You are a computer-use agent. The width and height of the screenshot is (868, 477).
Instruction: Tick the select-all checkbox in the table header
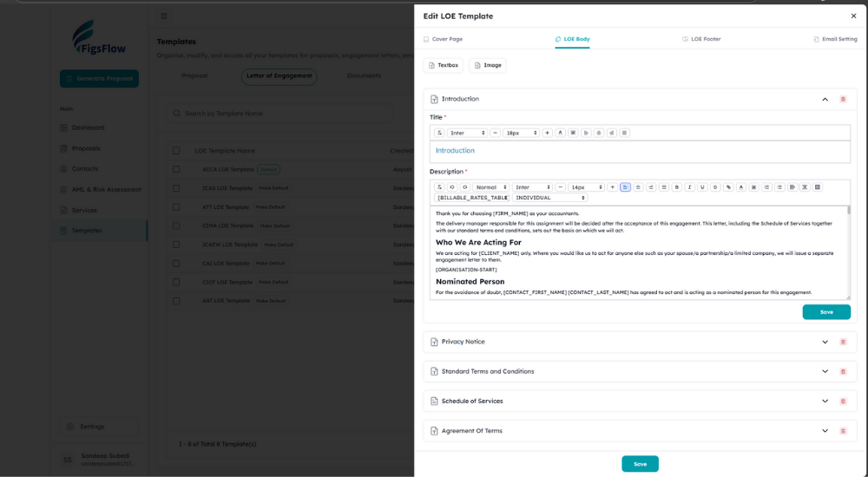[x=176, y=151]
